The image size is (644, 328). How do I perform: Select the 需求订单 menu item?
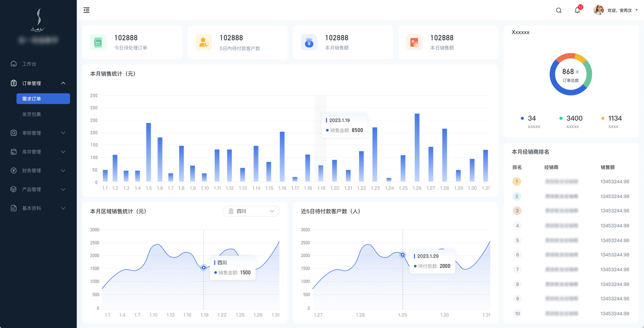coord(43,98)
